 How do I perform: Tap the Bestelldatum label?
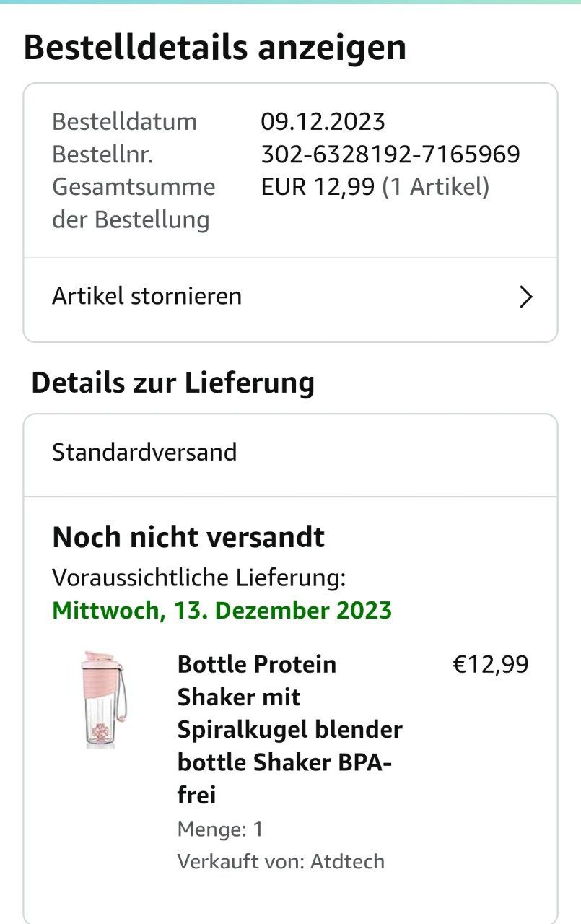pyautogui.click(x=124, y=121)
